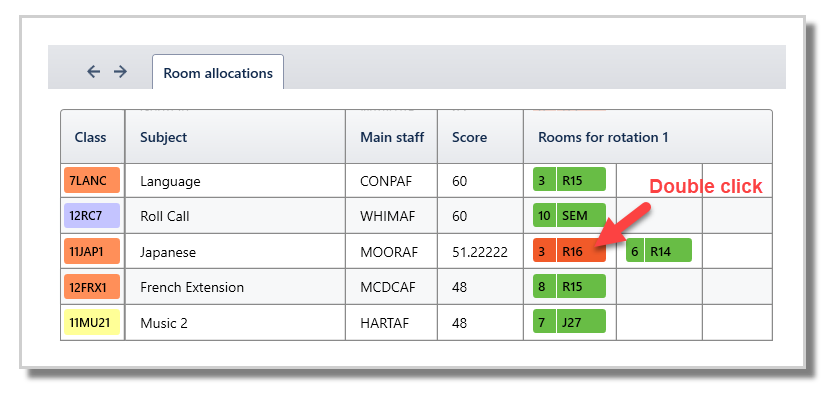
Task: Click the Main staff column header
Action: pyautogui.click(x=392, y=137)
